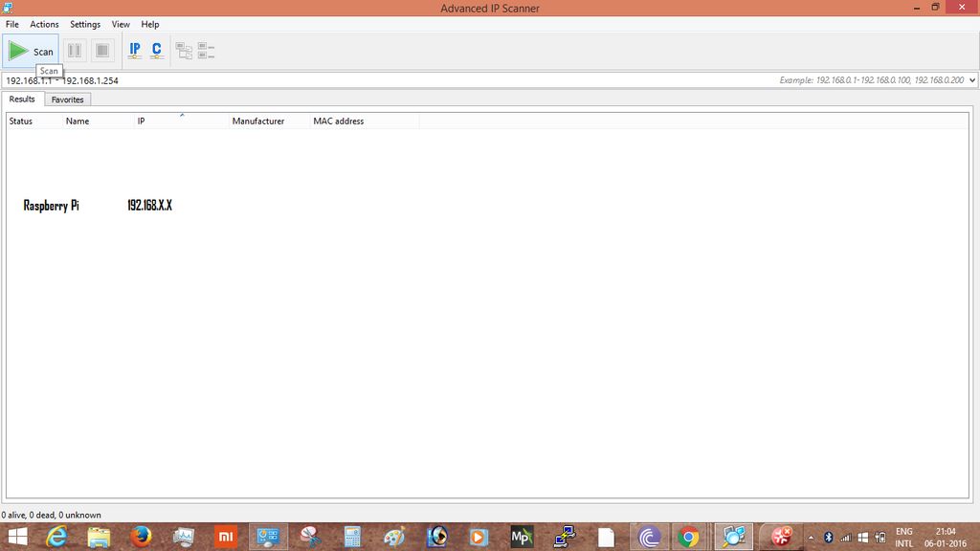
Task: Sort results by Manufacturer column
Action: [x=270, y=121]
